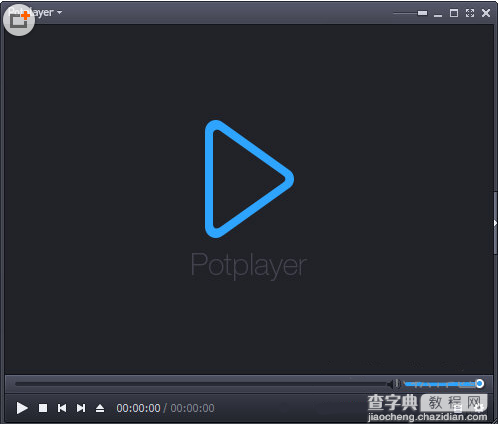Click the eject-style Open file icon
The height and width of the screenshot is (424, 499).
[x=100, y=408]
